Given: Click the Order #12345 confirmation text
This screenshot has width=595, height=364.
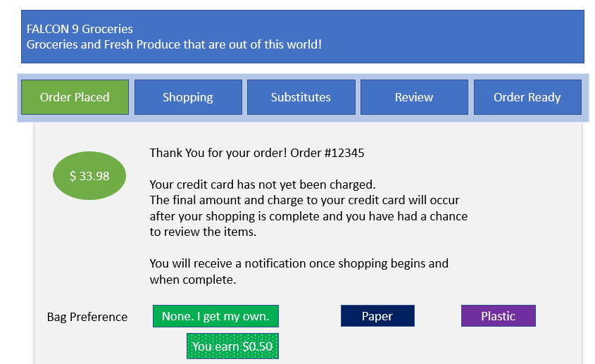Looking at the screenshot, I should 327,153.
